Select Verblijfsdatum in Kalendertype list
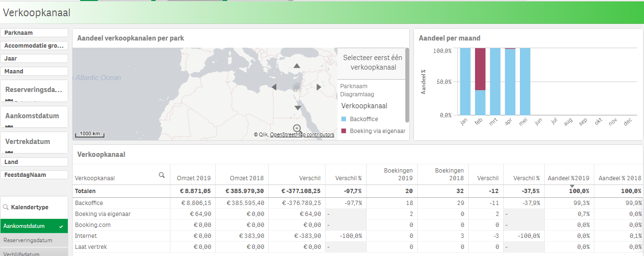644x256 pixels. click(34, 252)
